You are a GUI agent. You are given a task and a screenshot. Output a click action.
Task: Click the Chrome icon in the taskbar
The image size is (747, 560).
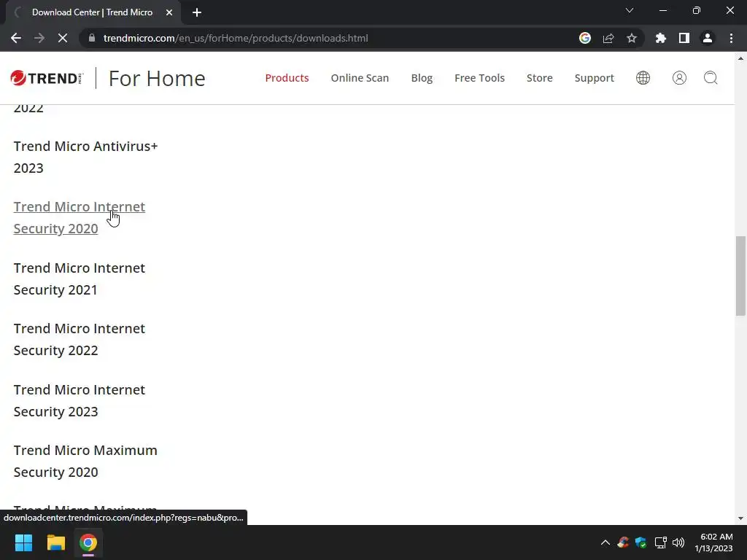pos(88,542)
